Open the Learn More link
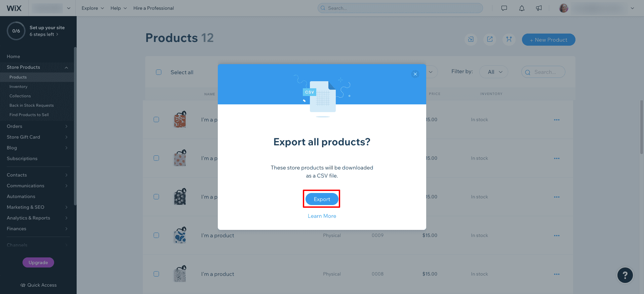644x294 pixels. tap(321, 216)
